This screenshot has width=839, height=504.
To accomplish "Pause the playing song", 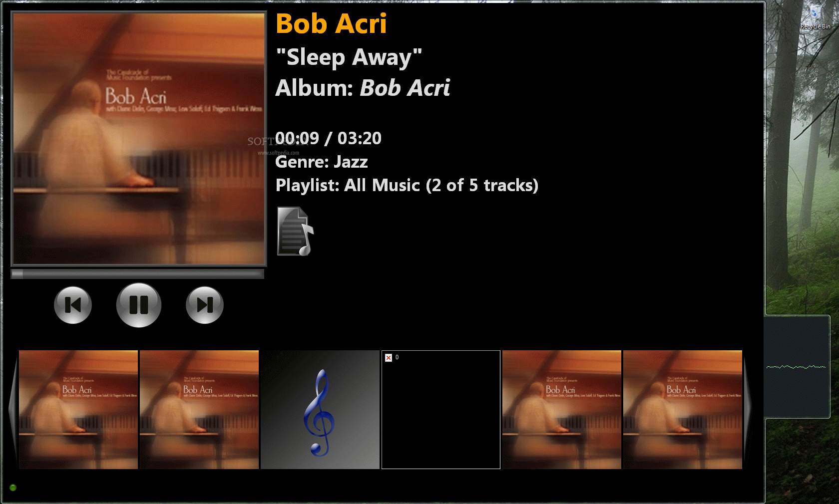I will click(x=139, y=305).
